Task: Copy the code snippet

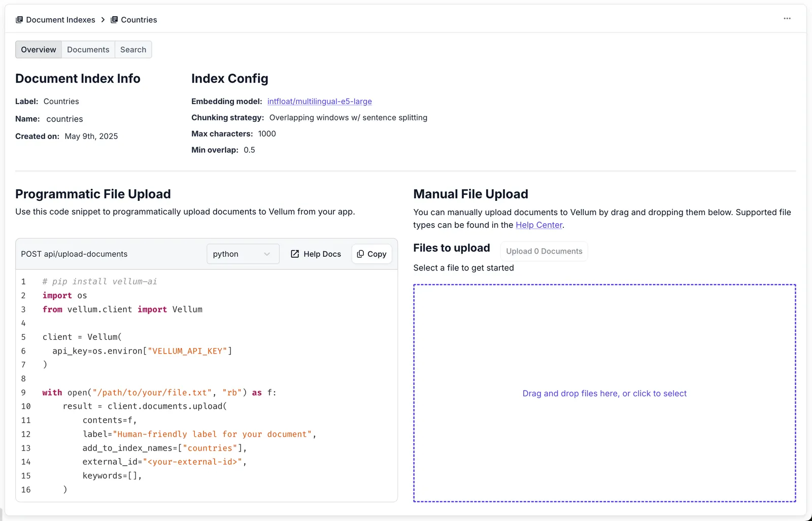Action: (372, 254)
